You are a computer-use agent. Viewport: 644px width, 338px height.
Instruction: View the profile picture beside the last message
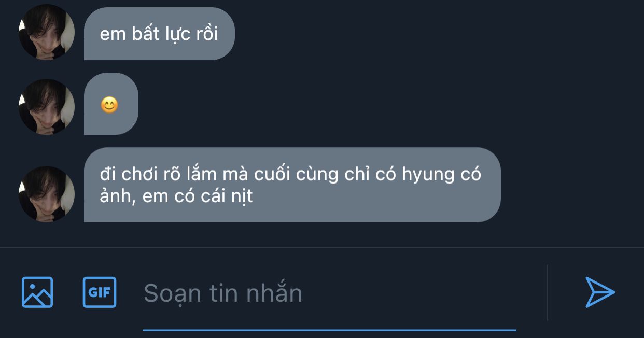point(46,194)
